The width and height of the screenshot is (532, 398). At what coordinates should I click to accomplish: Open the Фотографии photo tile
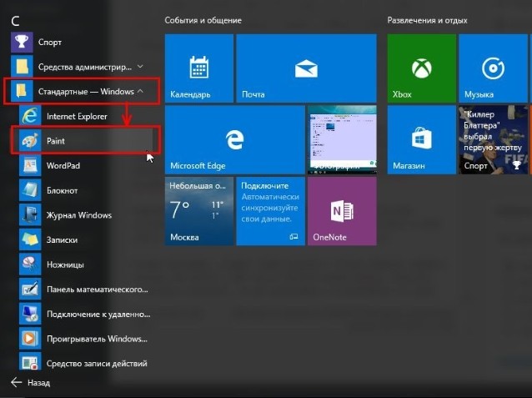point(342,139)
